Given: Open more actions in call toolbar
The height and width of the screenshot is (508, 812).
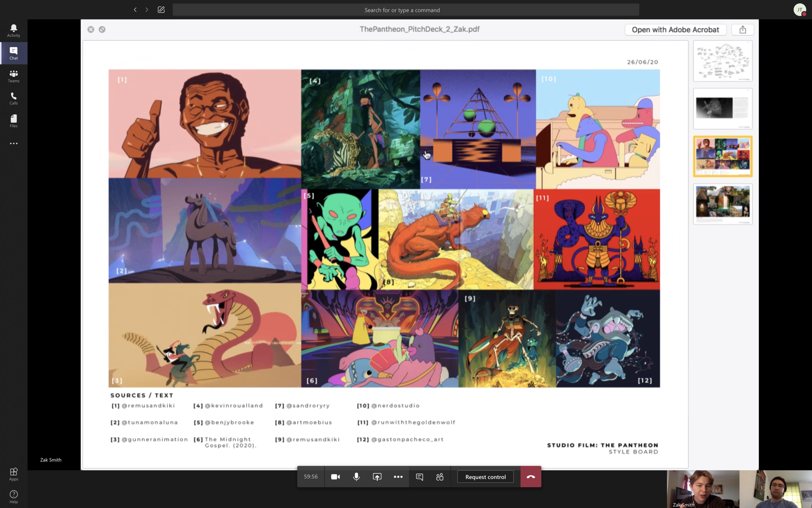Looking at the screenshot, I should [398, 476].
